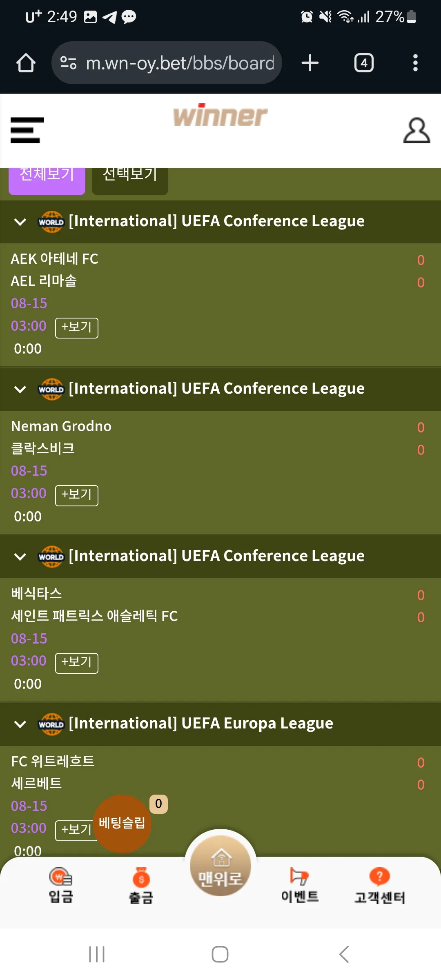Screen dimensions: 441x980
Task: Collapse the first UEFA Conference League section
Action: click(20, 222)
